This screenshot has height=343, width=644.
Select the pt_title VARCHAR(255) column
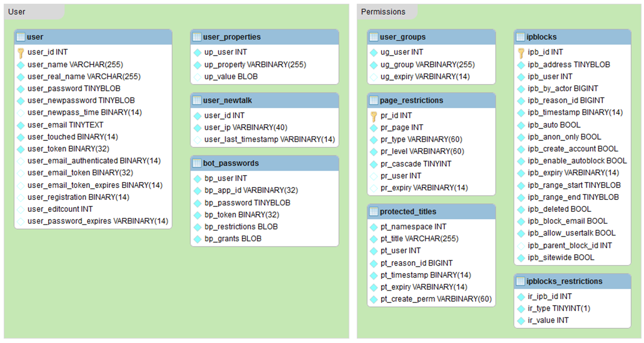coord(418,238)
